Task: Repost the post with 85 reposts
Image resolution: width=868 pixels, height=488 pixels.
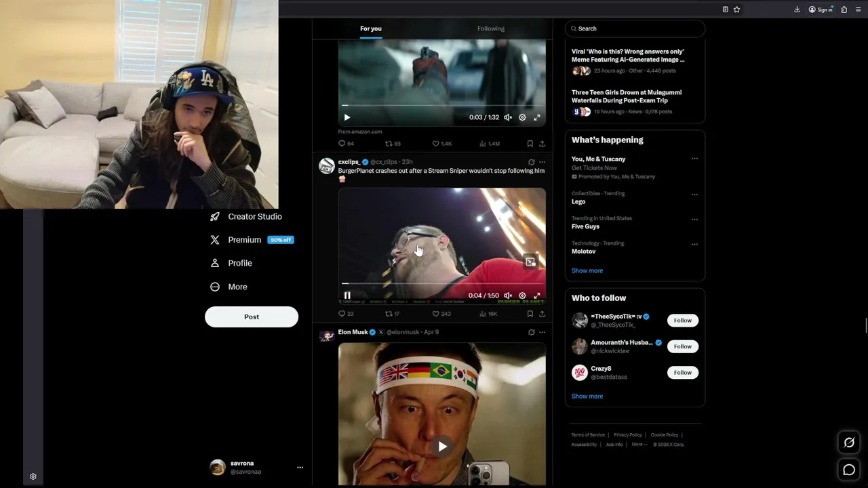Action: click(x=393, y=144)
